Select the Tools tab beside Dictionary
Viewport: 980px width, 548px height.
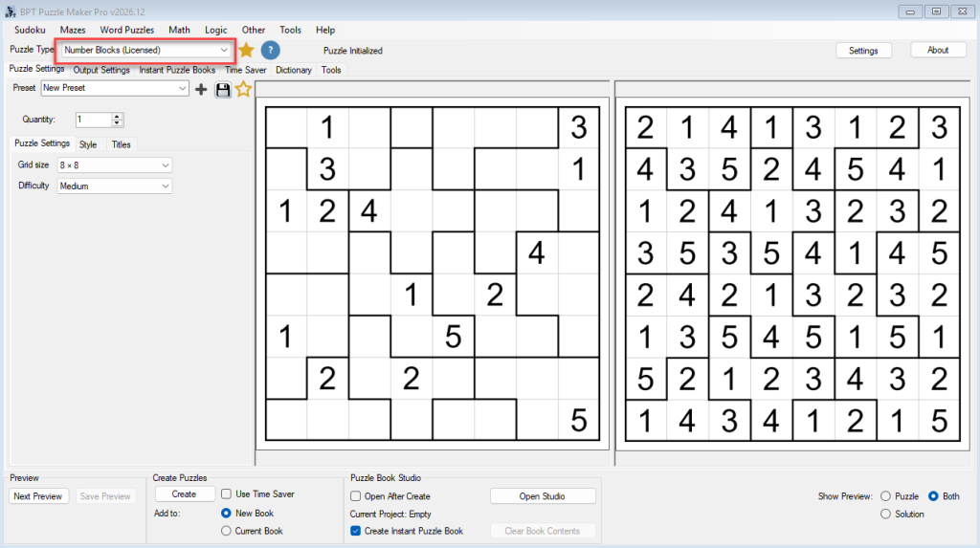pyautogui.click(x=330, y=70)
